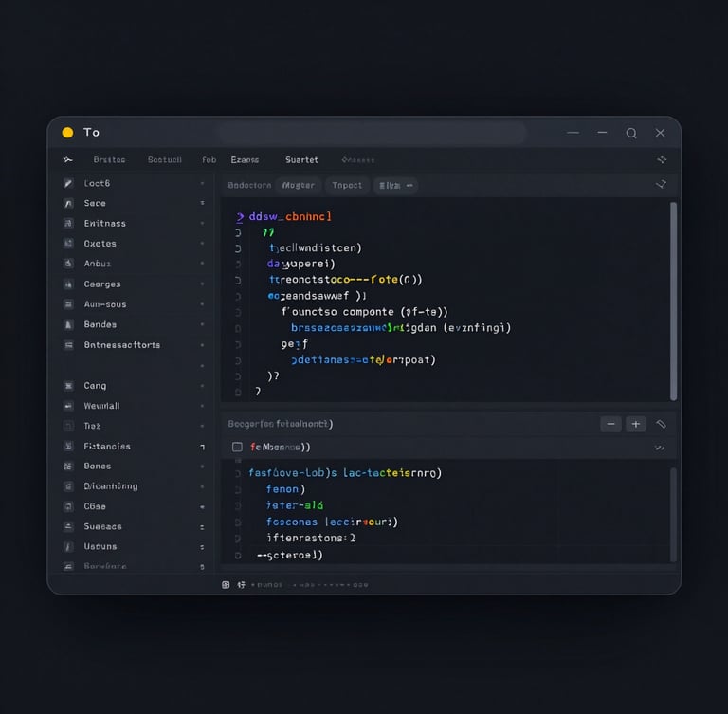The width and height of the screenshot is (728, 714).
Task: Click the plus button in the lower panel
Action: (x=636, y=424)
